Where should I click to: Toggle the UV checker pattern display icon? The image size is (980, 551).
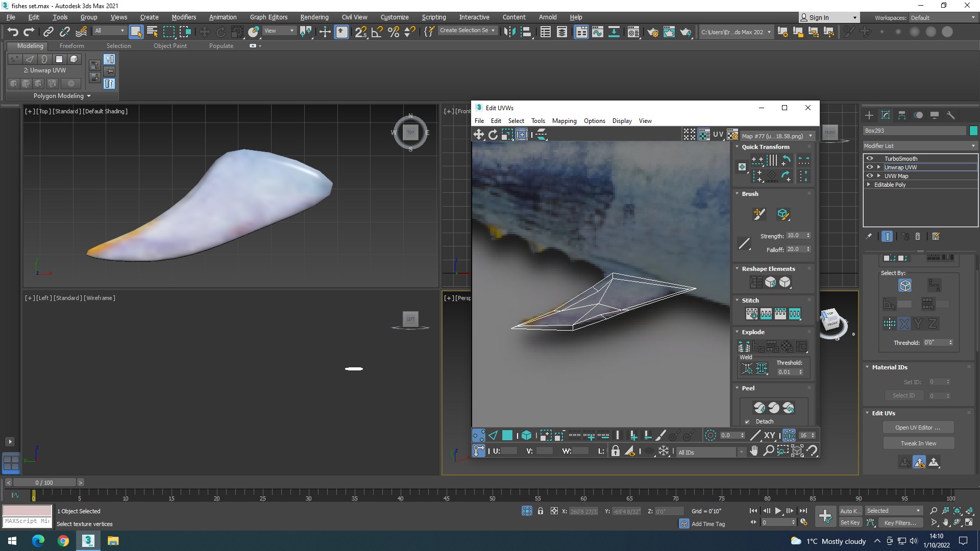[x=704, y=134]
